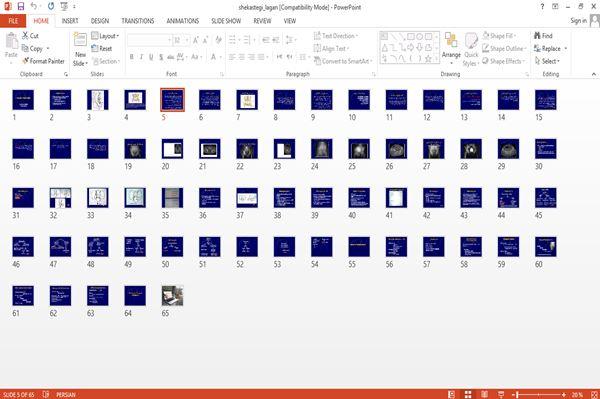Click the Save icon in quick access toolbar
This screenshot has width=600, height=399.
21,7
